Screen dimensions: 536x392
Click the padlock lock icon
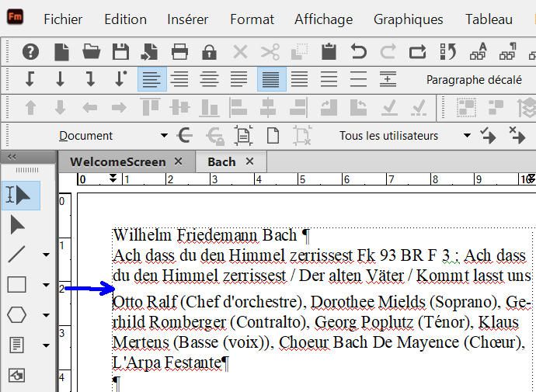click(x=209, y=52)
